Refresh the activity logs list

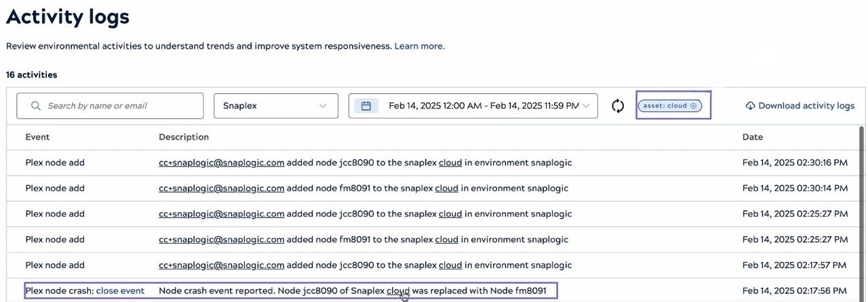[618, 106]
